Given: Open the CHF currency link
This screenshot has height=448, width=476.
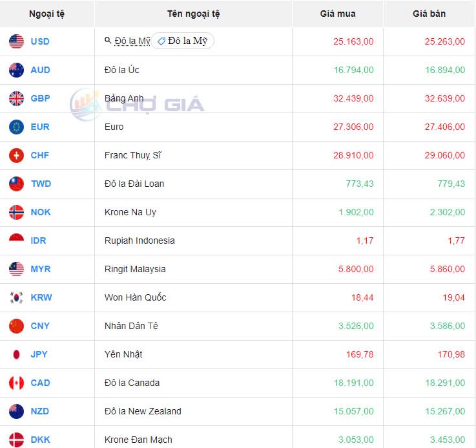Looking at the screenshot, I should tap(40, 155).
